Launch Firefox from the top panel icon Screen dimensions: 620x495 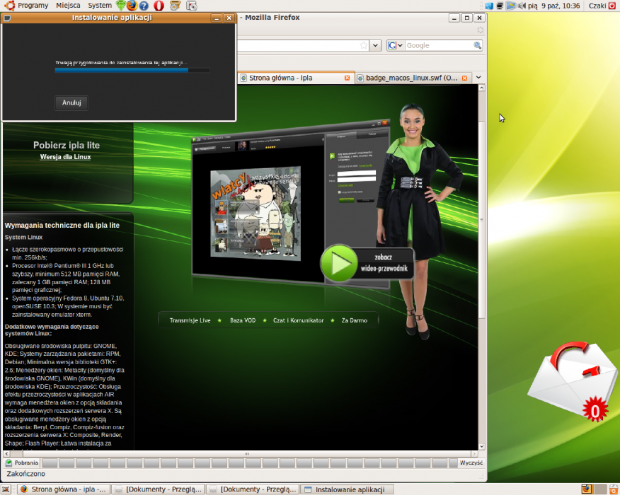(x=132, y=6)
